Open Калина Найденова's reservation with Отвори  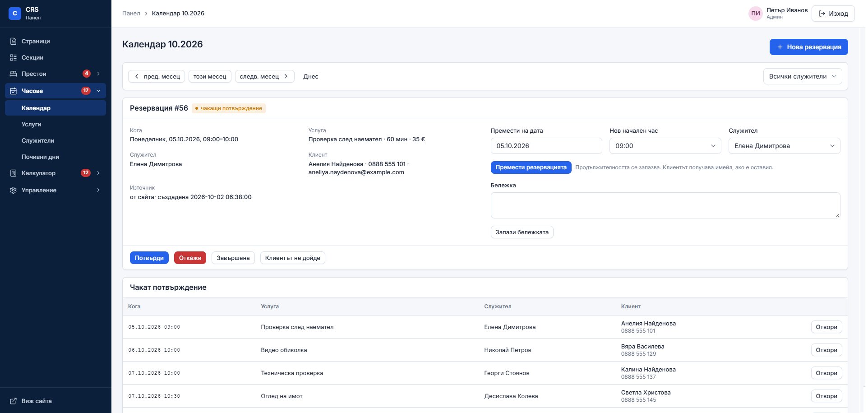[x=826, y=373]
